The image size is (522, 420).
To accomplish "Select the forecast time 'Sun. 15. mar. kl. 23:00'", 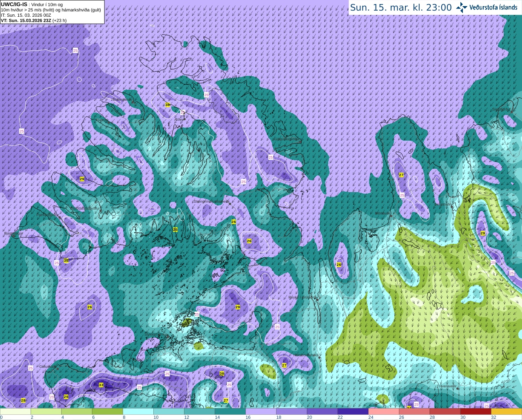I will (401, 7).
